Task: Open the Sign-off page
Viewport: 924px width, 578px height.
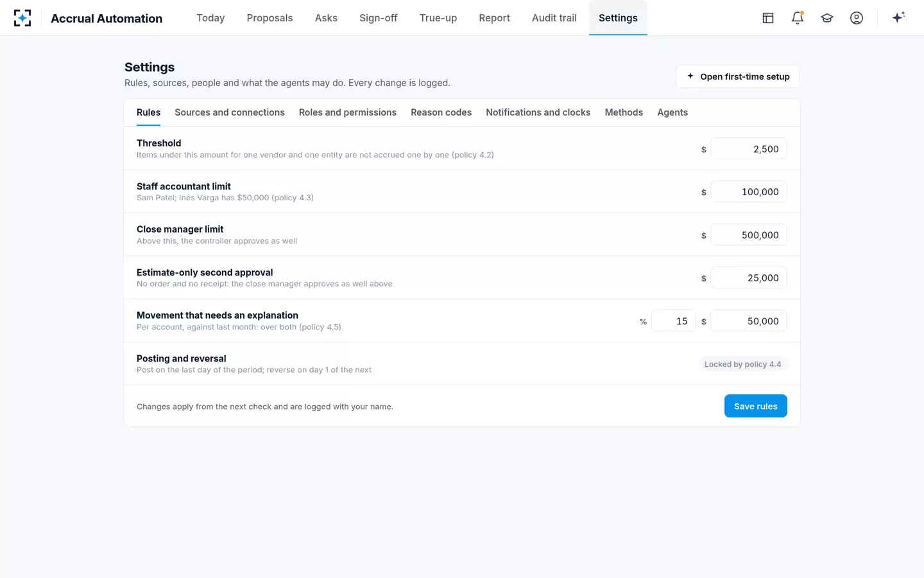Action: click(x=379, y=18)
